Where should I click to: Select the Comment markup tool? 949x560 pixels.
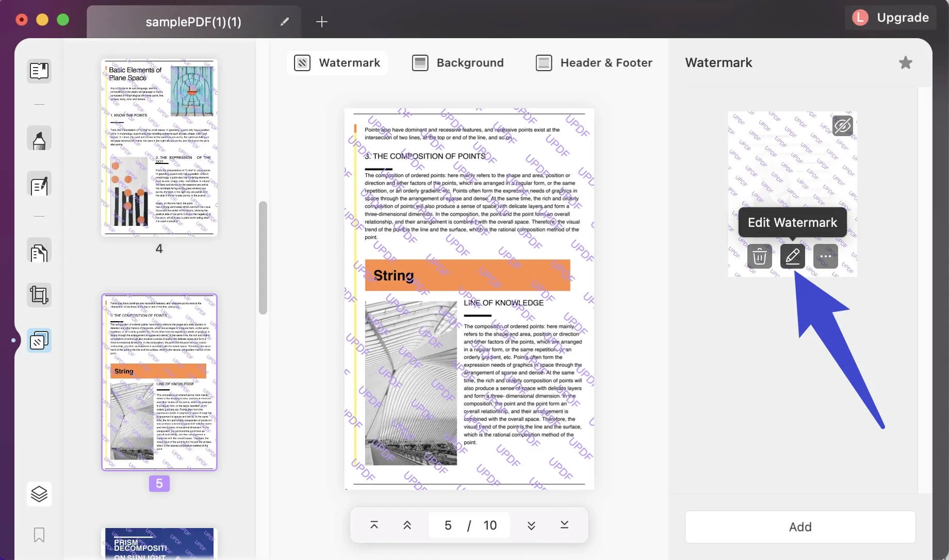point(39,138)
